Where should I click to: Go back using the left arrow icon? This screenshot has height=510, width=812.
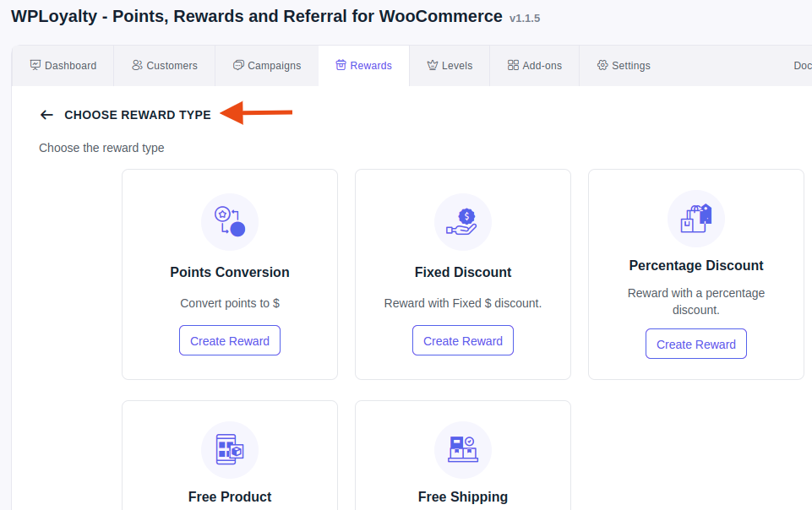coord(46,115)
